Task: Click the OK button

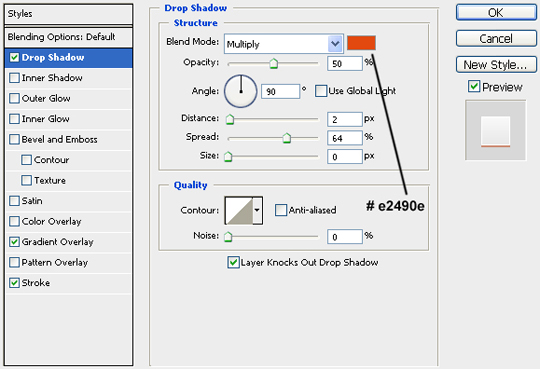Action: click(x=496, y=13)
